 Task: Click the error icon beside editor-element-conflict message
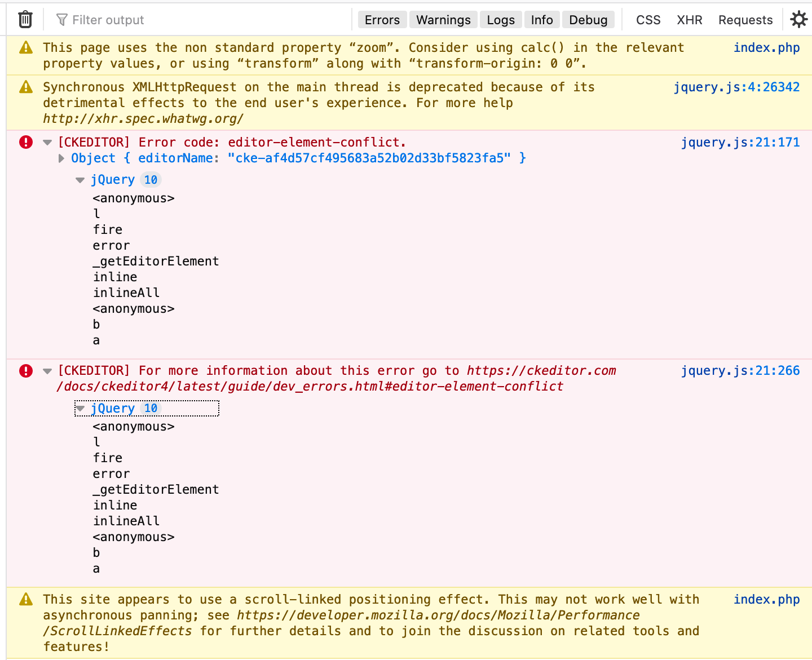click(25, 142)
